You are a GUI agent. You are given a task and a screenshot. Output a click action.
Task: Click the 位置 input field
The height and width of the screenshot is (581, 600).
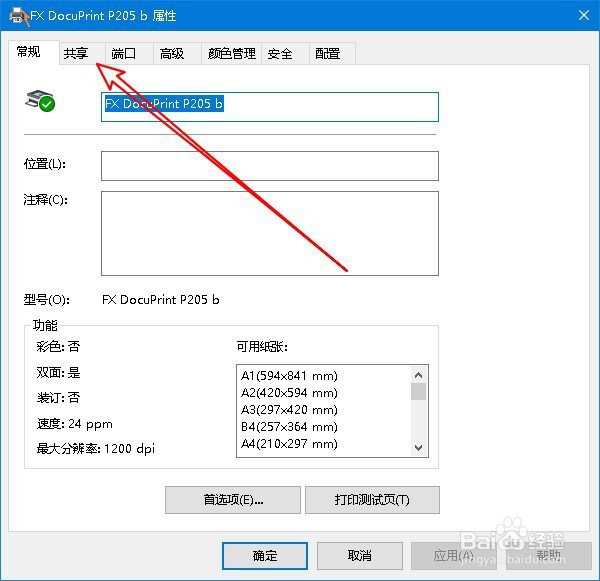click(x=270, y=166)
